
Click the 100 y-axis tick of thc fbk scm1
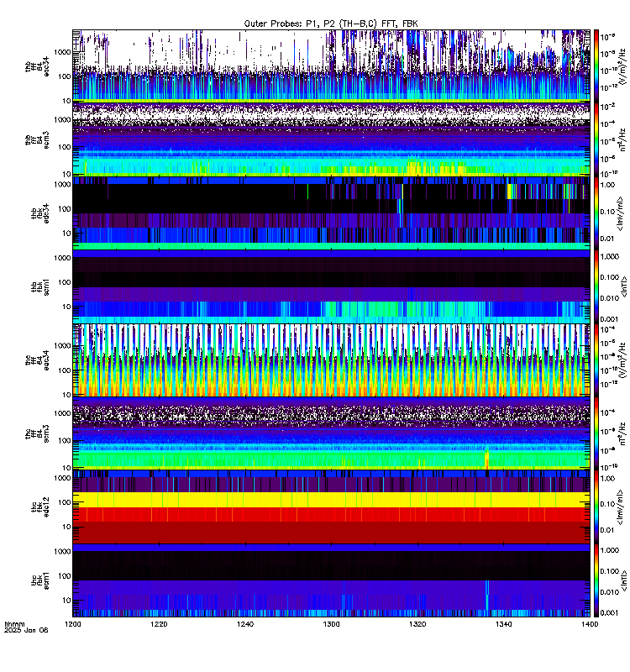point(65,576)
